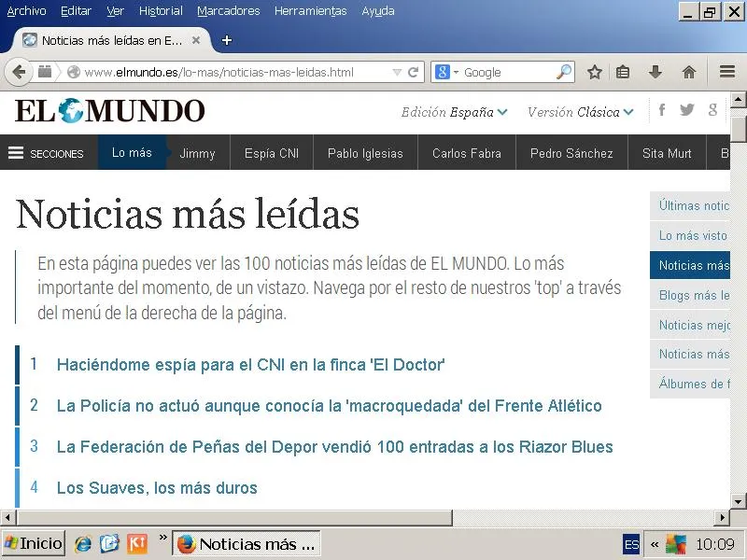The image size is (747, 560).
Task: Open the Pedro Sánchez topic link
Action: [571, 153]
